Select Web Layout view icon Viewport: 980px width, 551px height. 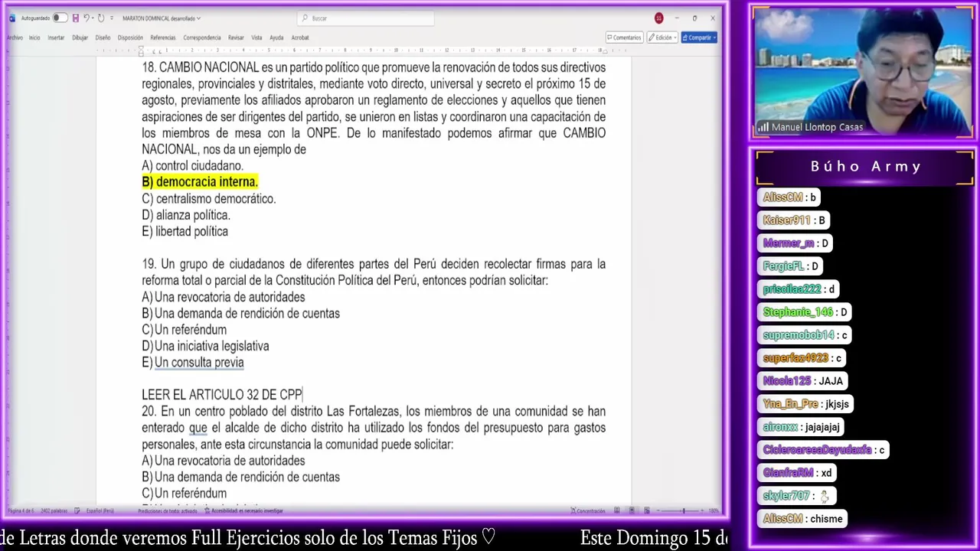pos(648,510)
